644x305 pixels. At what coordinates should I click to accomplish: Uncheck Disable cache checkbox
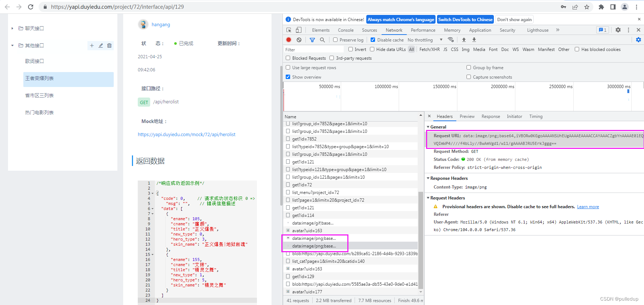(373, 40)
